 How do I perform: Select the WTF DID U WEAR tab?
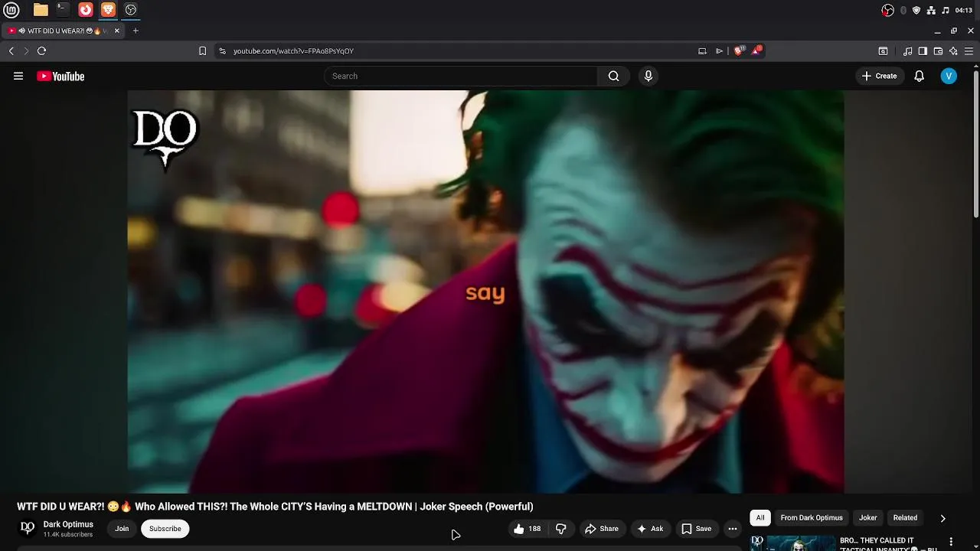(64, 31)
